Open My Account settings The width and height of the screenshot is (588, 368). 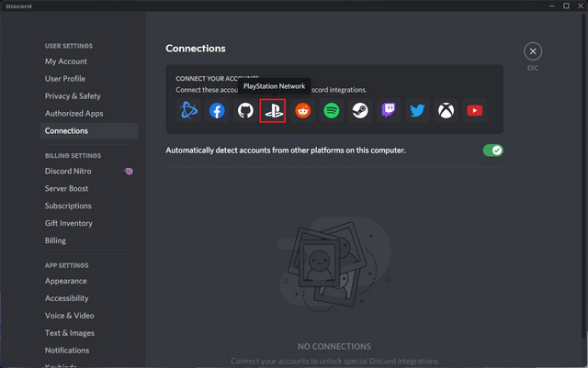pos(89,61)
